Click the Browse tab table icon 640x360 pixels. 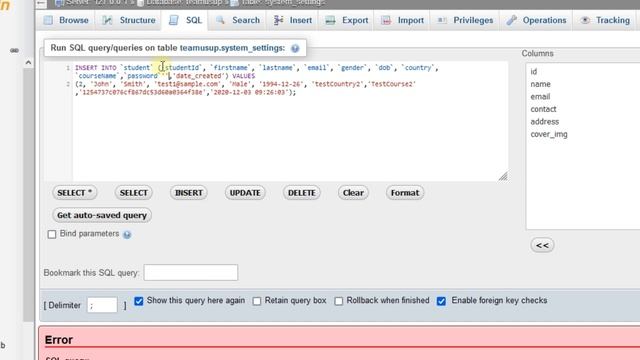49,20
